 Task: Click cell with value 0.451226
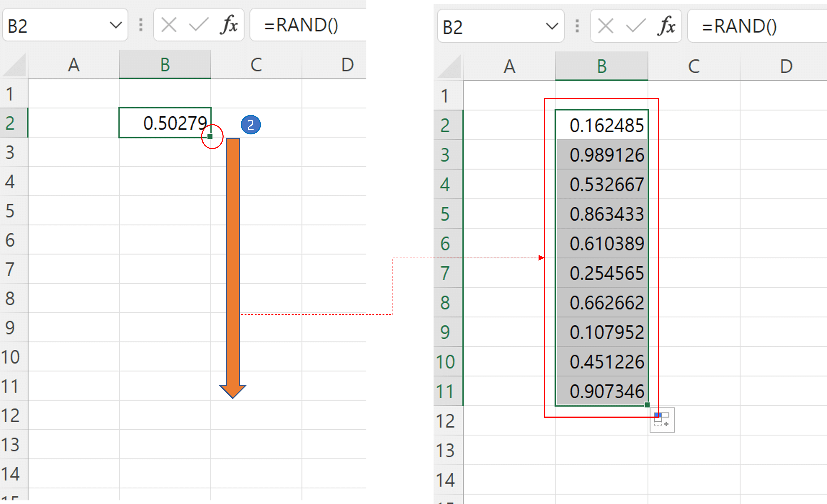[x=602, y=361]
